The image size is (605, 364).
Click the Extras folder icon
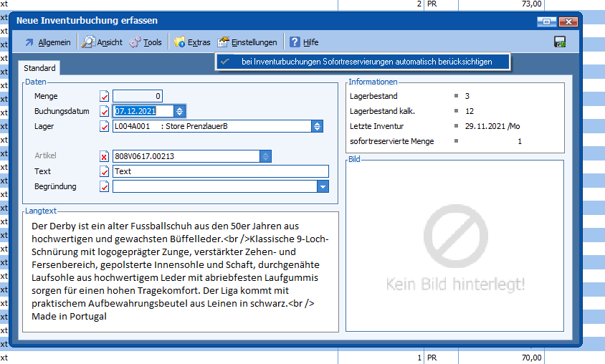pyautogui.click(x=179, y=42)
